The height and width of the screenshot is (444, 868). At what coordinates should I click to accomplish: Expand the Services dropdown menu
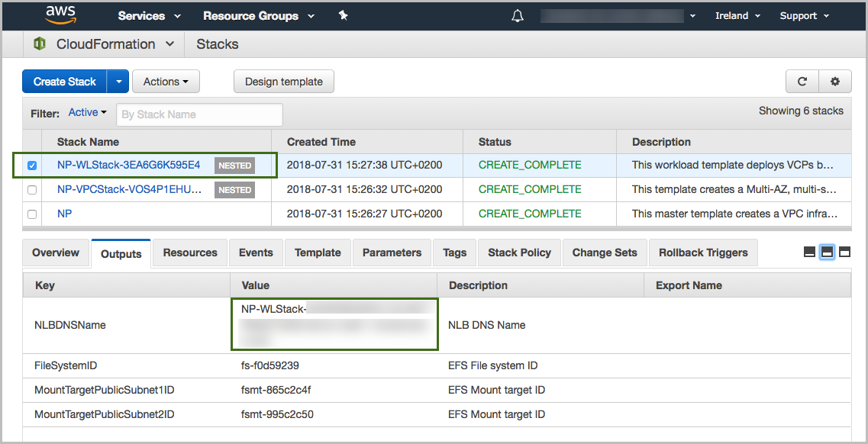pos(150,16)
